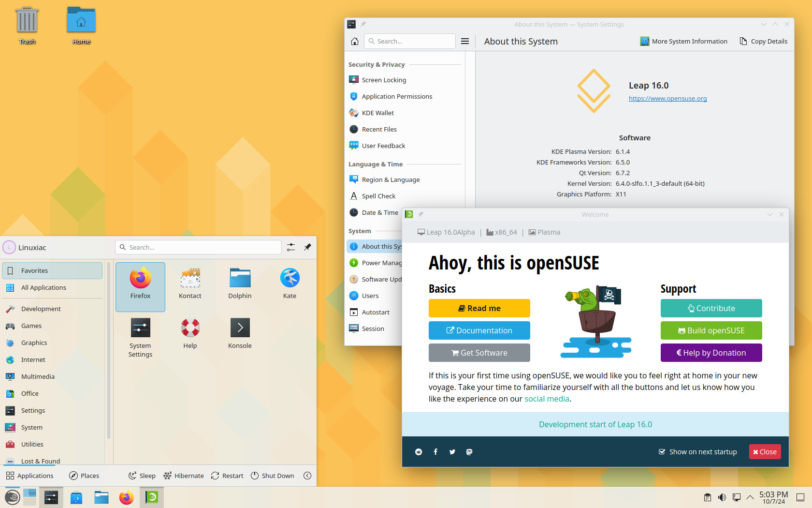Screen dimensions: 812x508
Task: Open the virtual desktop pager in the taskbar
Action: click(x=29, y=497)
